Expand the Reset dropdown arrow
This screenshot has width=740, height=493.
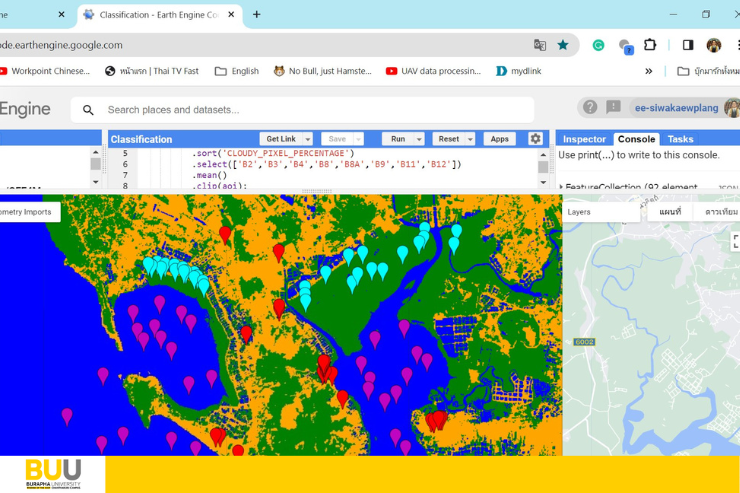coord(469,139)
